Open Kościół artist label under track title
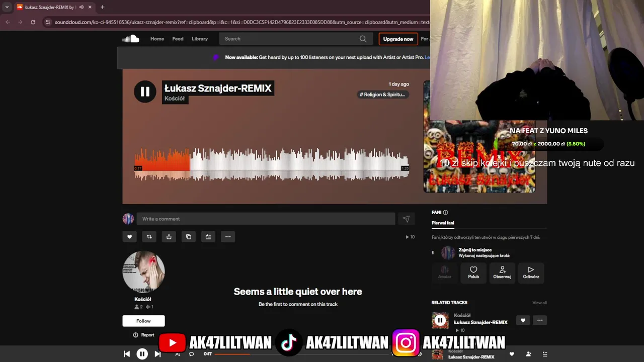644x362 pixels. tap(175, 99)
